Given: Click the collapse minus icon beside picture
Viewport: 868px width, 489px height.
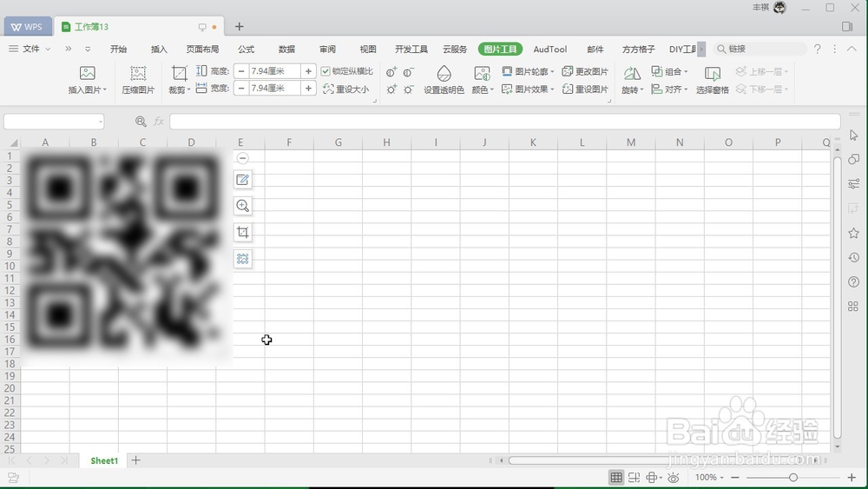Looking at the screenshot, I should [x=242, y=158].
